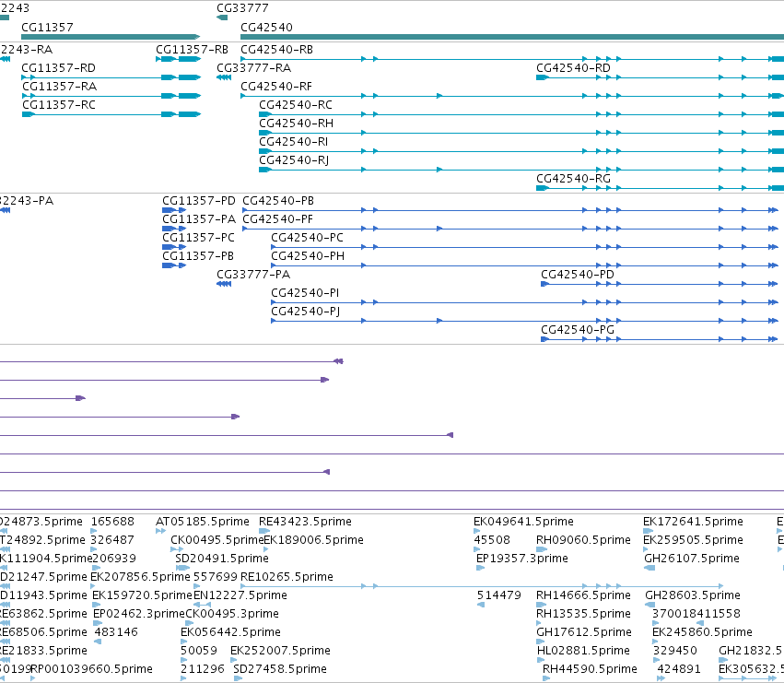Click protein label CG42540-PD
784x683 pixels.
(x=577, y=275)
